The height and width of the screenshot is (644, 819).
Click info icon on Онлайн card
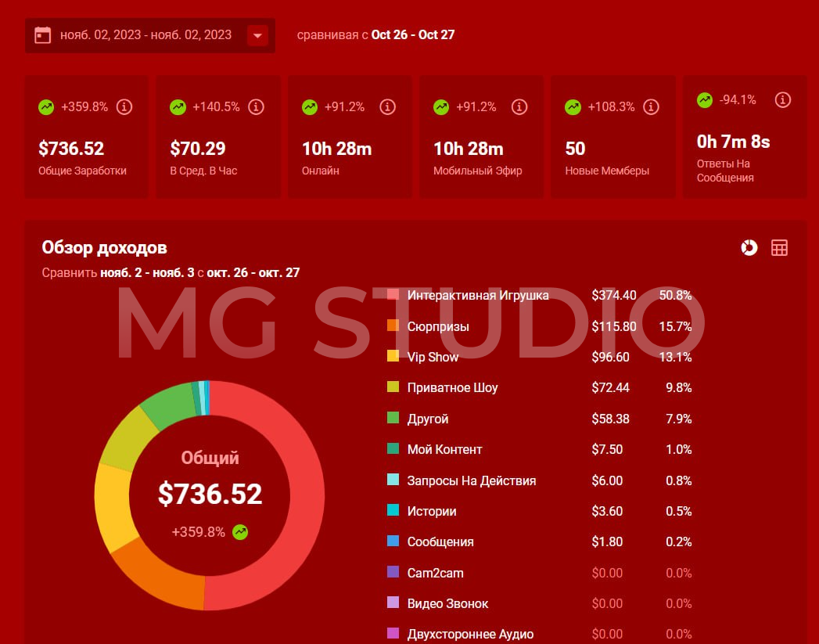(x=387, y=107)
